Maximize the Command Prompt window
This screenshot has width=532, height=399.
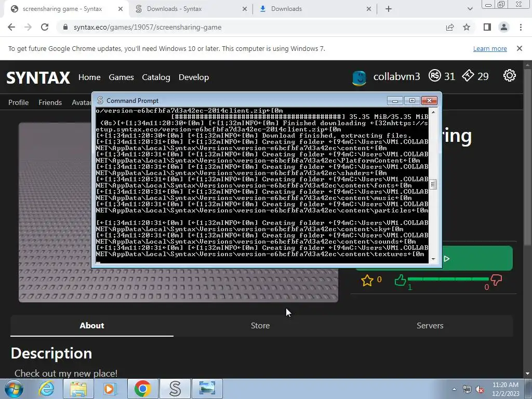tap(412, 101)
